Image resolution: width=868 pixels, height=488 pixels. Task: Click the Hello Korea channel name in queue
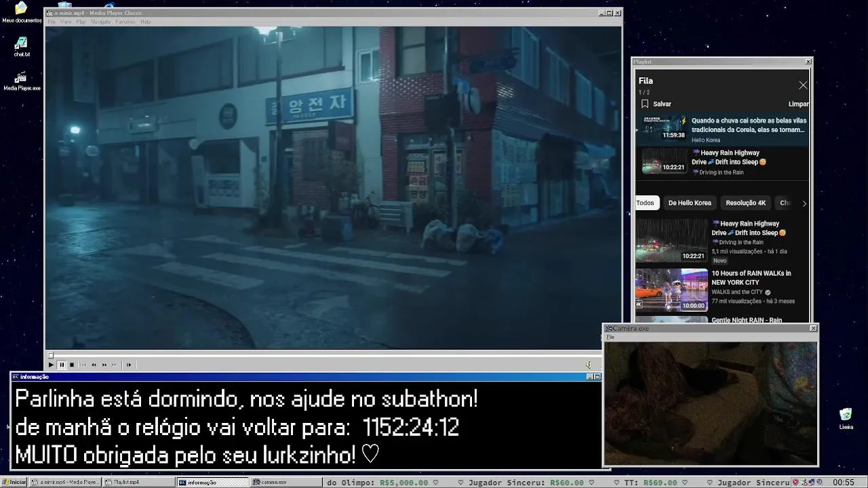[x=706, y=140]
